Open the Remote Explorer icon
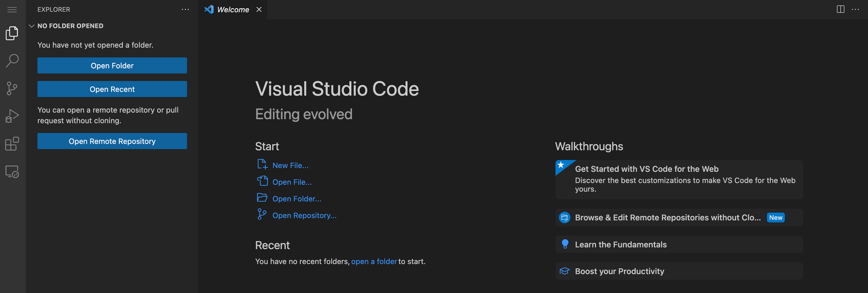 (x=12, y=172)
